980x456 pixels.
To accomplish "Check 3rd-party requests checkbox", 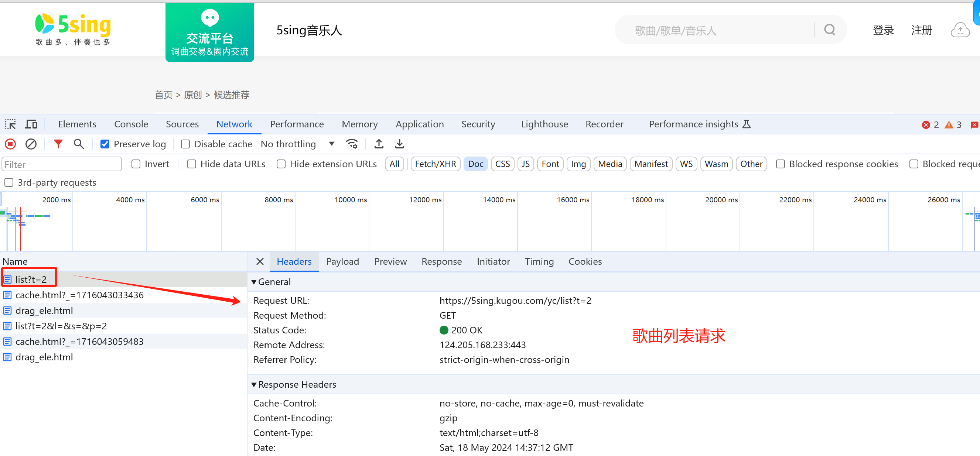I will pos(9,182).
